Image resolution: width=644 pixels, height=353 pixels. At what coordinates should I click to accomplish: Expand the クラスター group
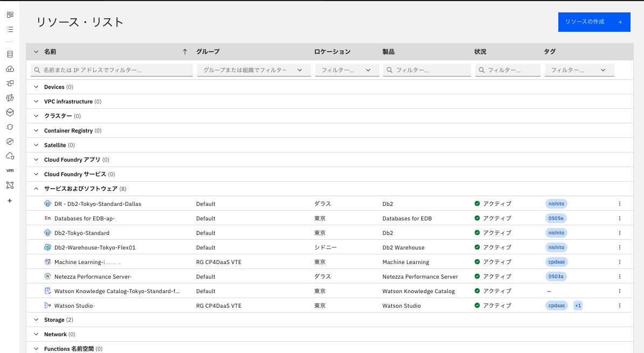pos(36,116)
